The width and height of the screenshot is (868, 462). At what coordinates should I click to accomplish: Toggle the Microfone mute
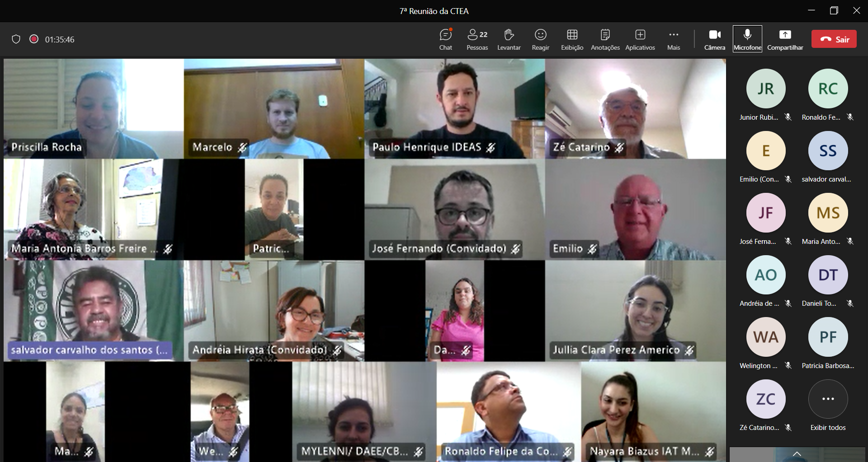747,39
